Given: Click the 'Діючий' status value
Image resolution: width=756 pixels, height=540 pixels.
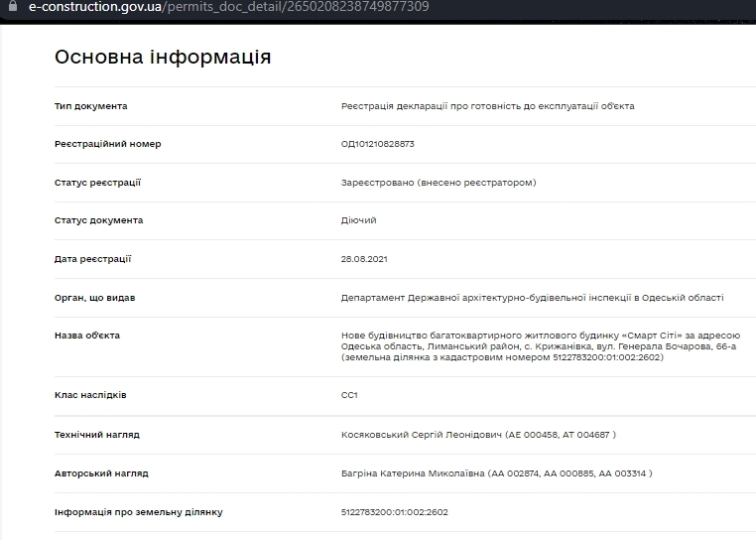Looking at the screenshot, I should click(x=358, y=220).
